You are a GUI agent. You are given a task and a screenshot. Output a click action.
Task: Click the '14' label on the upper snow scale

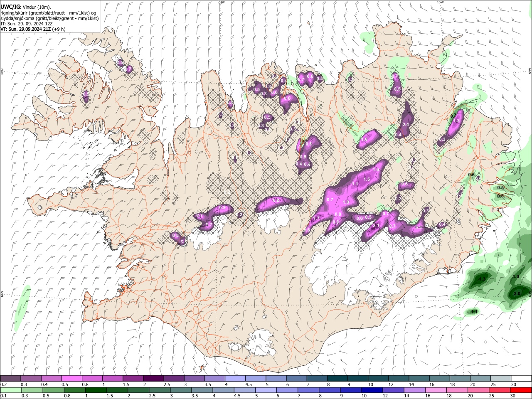411,384
